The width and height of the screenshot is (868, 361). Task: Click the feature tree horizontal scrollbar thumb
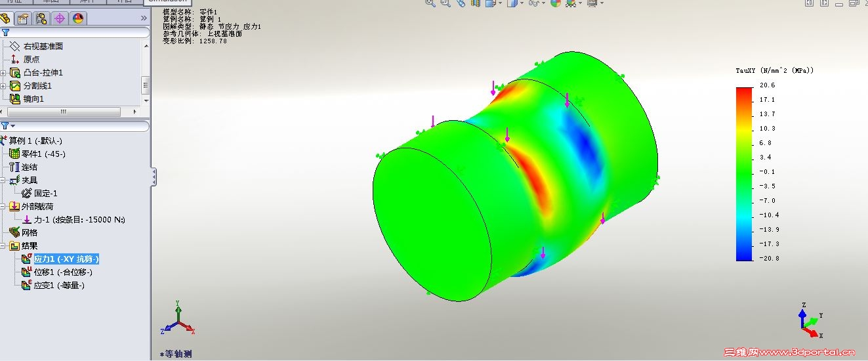[64, 112]
